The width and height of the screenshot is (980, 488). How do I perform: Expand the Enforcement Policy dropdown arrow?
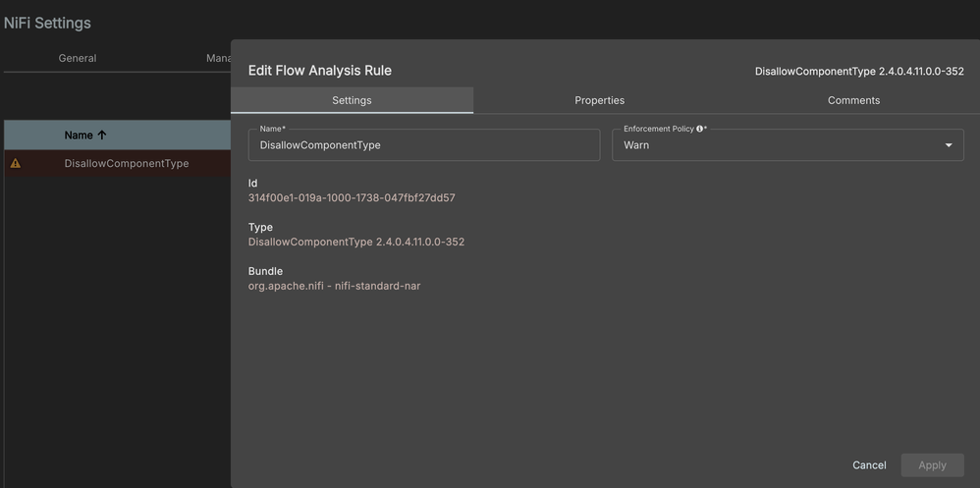click(x=949, y=145)
